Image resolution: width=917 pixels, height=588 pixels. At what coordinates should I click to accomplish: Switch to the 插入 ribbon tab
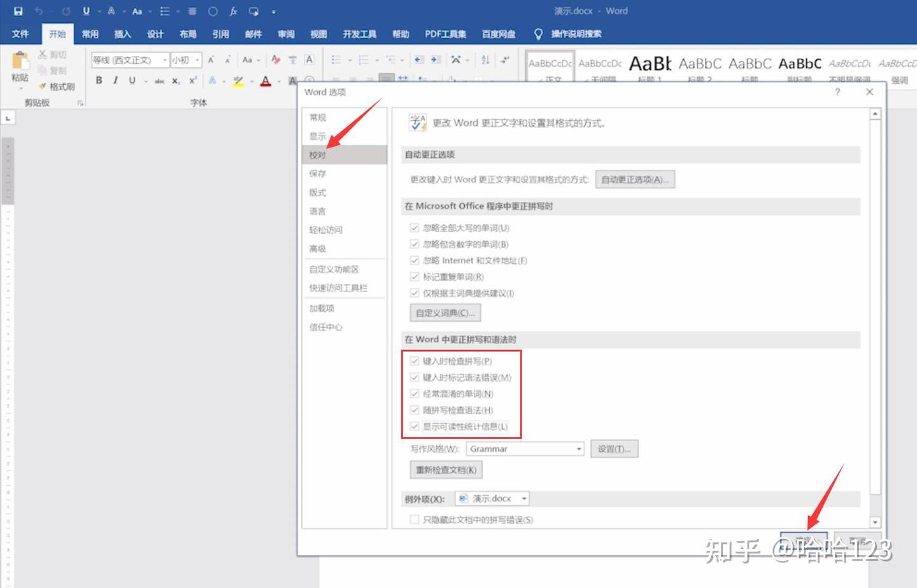click(122, 34)
